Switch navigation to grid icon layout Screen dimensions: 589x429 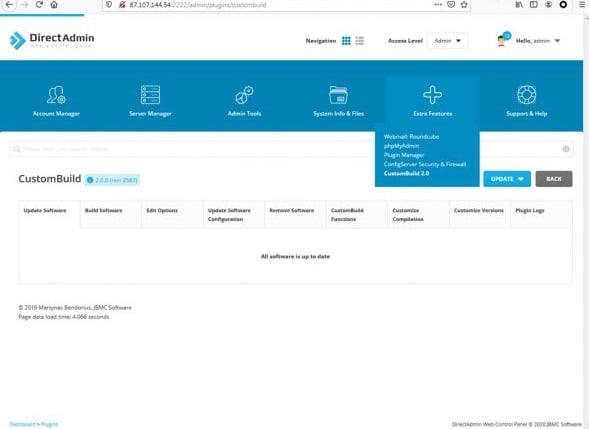pyautogui.click(x=346, y=41)
